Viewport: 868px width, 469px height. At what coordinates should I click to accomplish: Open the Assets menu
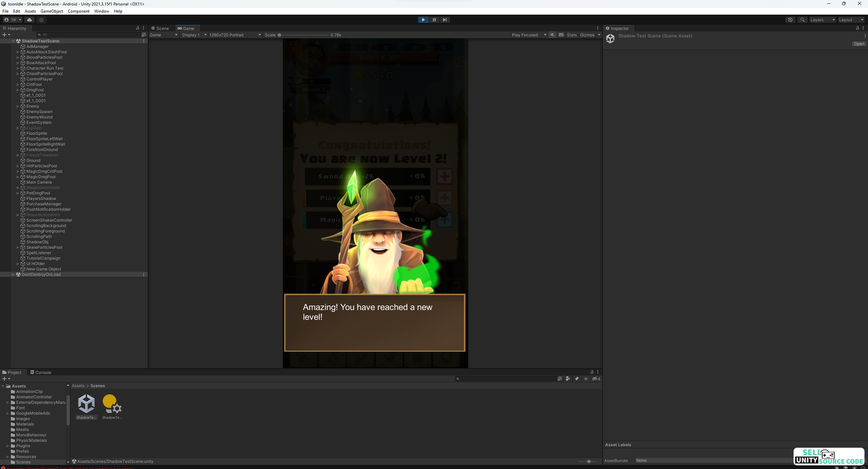[x=30, y=11]
